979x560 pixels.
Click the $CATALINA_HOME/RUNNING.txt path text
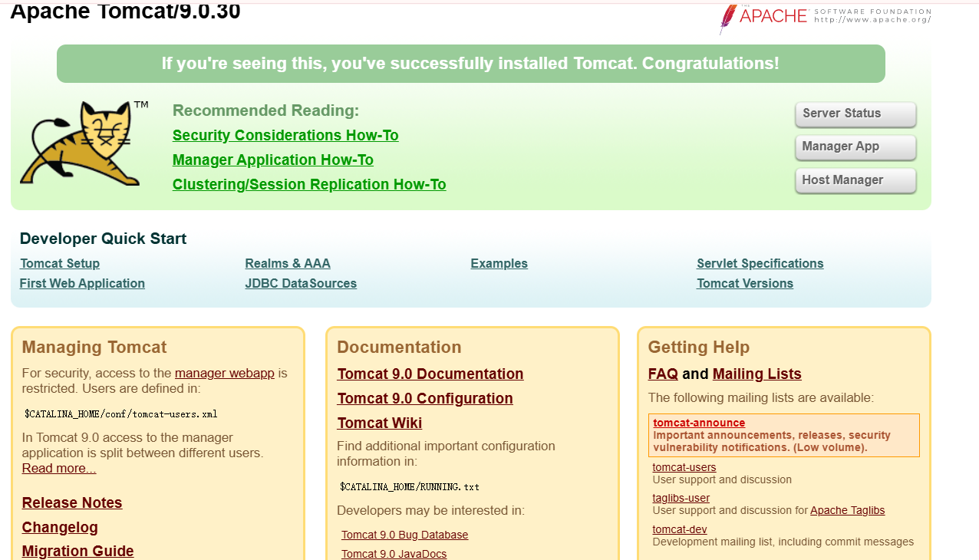(410, 487)
